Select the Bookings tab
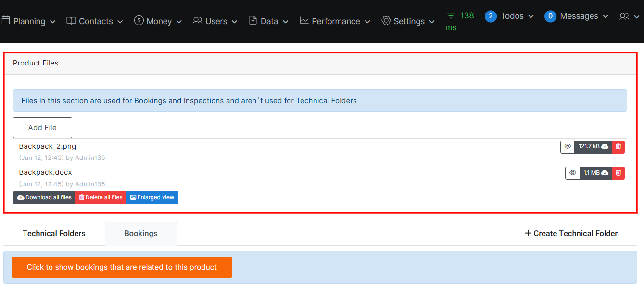Viewport: 644px width, 288px height. click(x=141, y=234)
